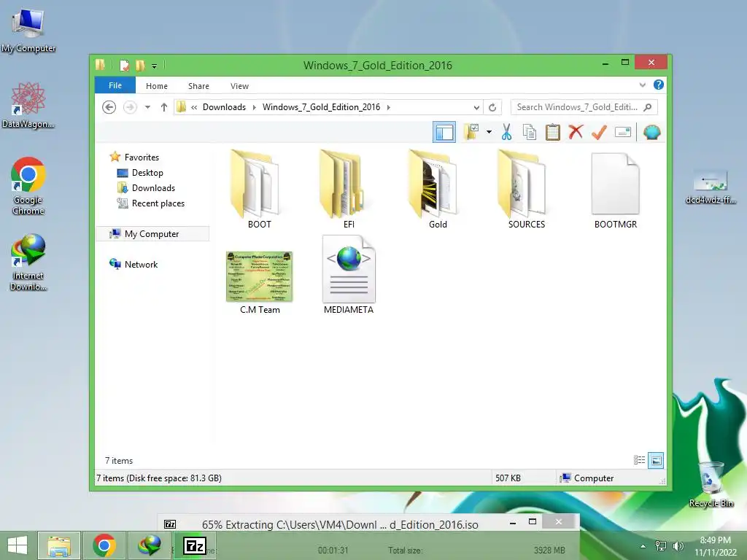
Task: Click the 7-Zip taskbar icon
Action: (194, 545)
